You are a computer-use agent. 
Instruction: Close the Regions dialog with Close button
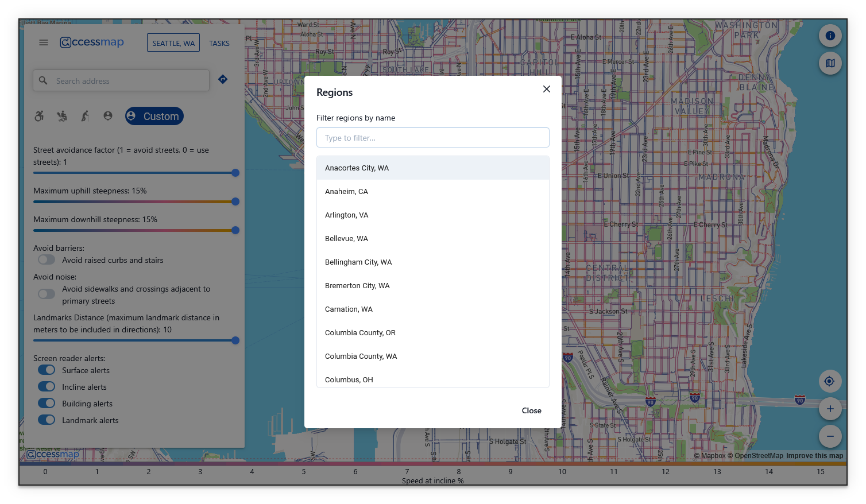pos(531,410)
